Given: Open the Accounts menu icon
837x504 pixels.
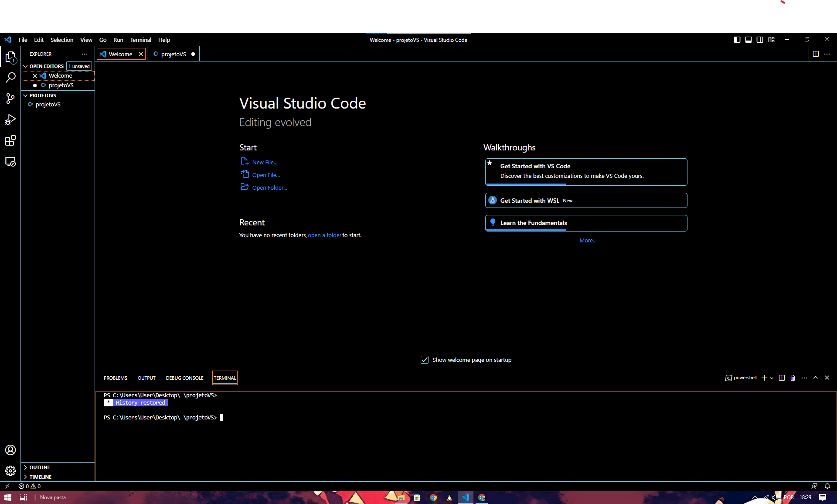Looking at the screenshot, I should (x=10, y=450).
